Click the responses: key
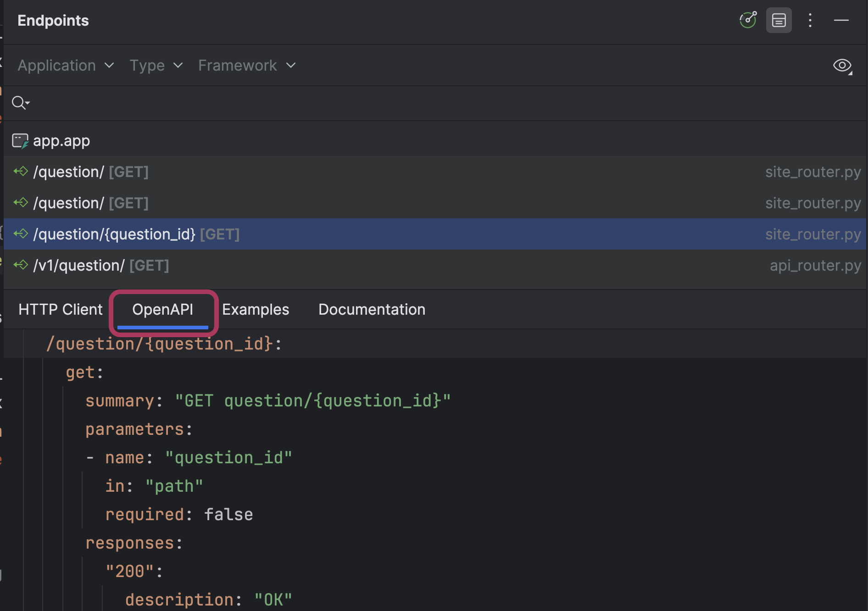 click(x=134, y=543)
